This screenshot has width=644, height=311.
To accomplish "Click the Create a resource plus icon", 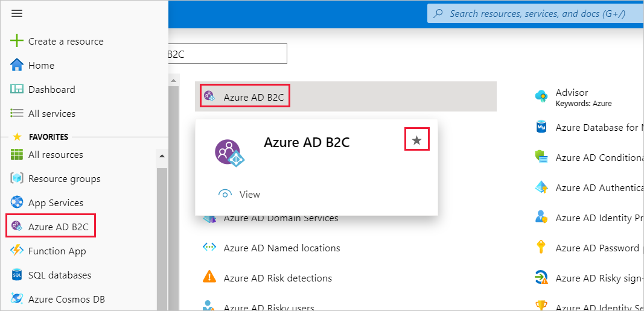I will [x=17, y=42].
